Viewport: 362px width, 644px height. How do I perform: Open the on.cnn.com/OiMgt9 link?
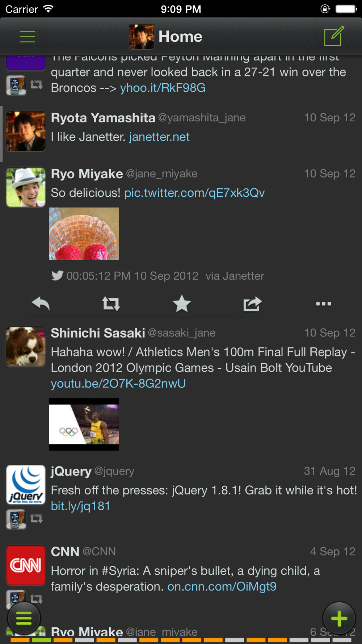coord(222,586)
